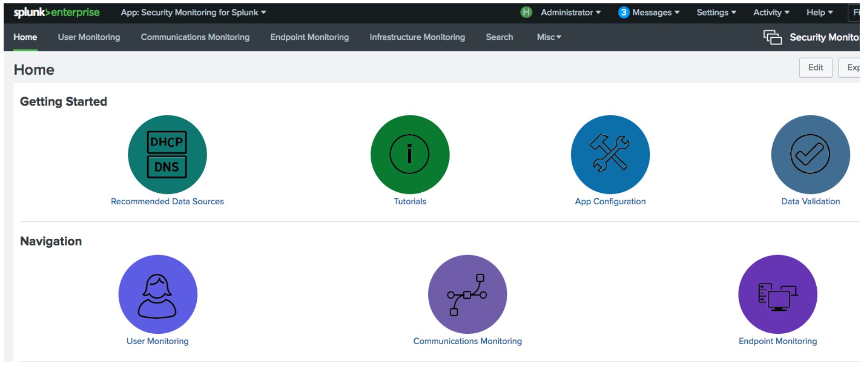868x367 pixels.
Task: Click the Recommended Data Sources DHCP/DNS icon
Action: [167, 154]
